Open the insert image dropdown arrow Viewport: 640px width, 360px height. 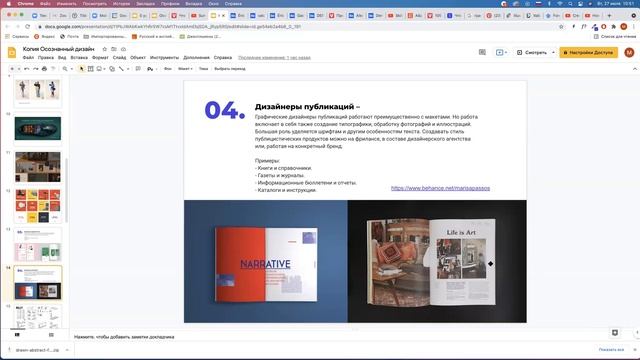[105, 69]
